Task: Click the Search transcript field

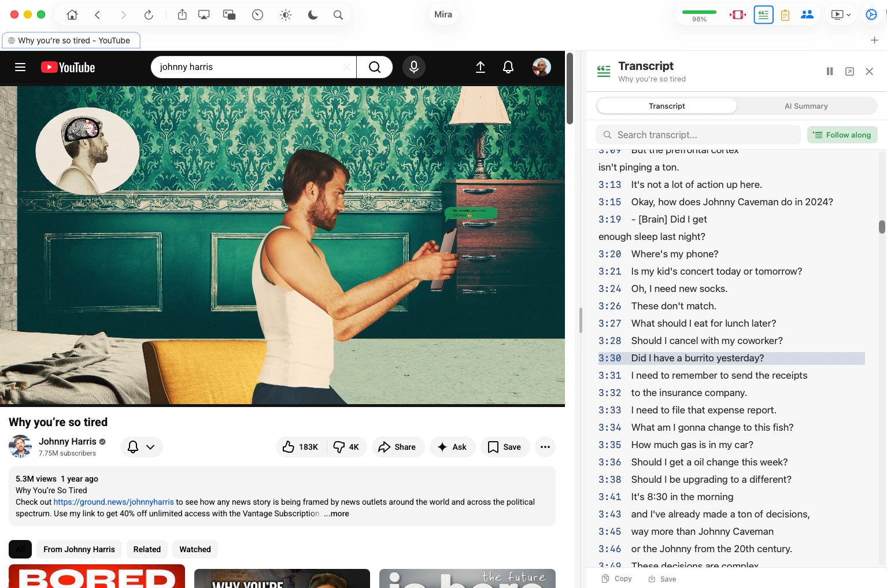Action: [698, 135]
